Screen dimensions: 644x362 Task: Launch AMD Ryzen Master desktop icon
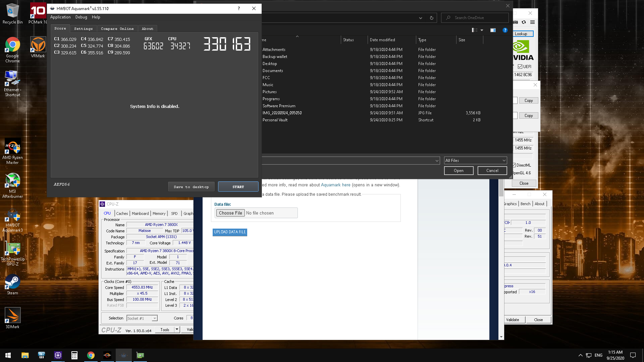tap(12, 151)
